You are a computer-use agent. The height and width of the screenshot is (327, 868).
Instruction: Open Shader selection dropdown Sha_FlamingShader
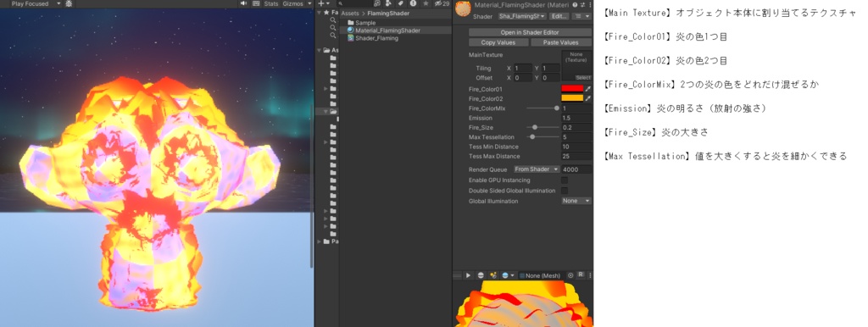[522, 17]
